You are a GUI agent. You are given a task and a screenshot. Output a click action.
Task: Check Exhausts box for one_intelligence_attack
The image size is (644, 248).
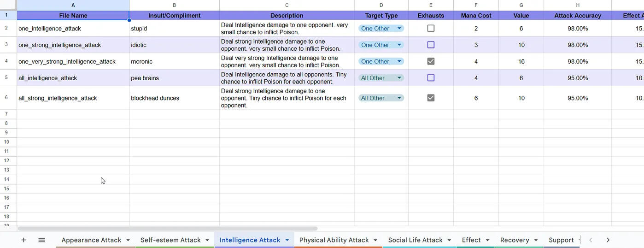[431, 28]
